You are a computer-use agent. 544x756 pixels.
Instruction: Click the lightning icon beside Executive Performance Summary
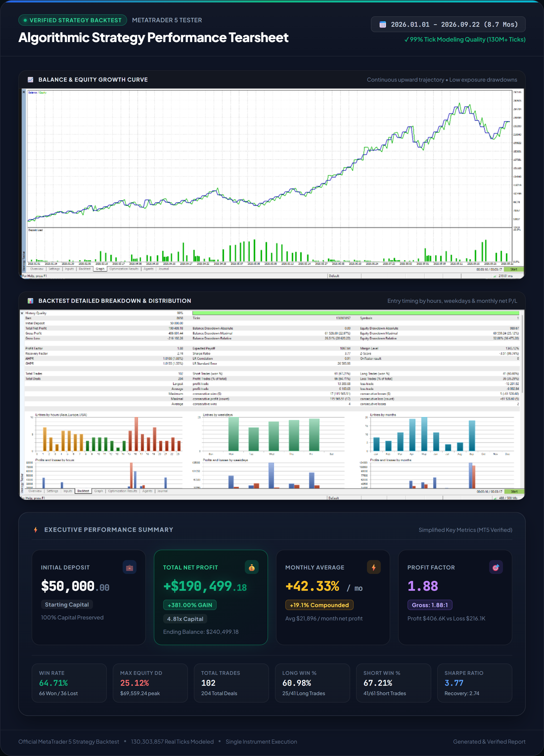pos(36,530)
